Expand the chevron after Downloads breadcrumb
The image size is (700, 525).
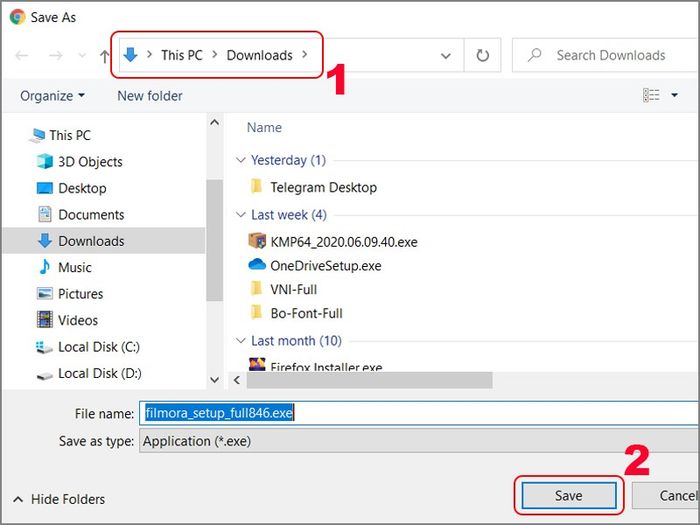pyautogui.click(x=305, y=54)
